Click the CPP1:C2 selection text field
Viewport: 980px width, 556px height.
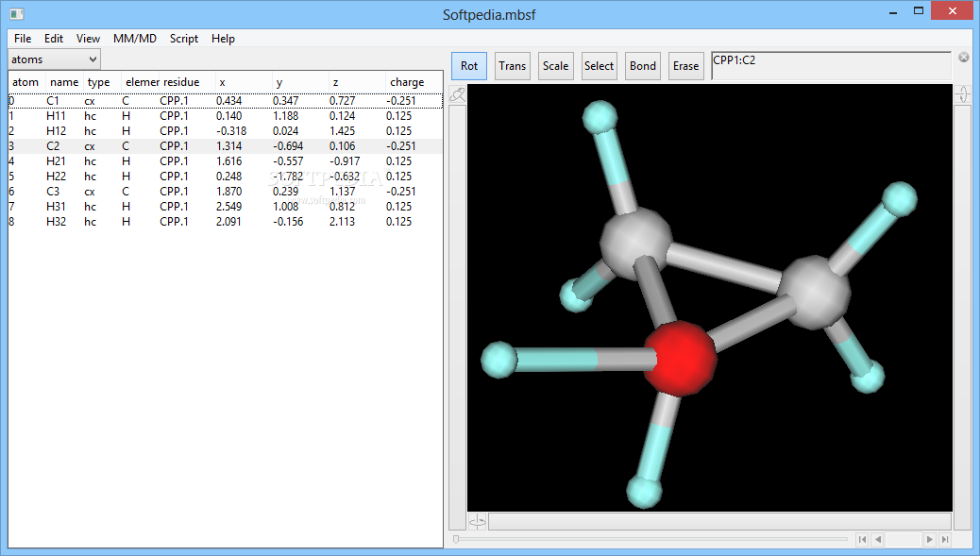tap(831, 65)
